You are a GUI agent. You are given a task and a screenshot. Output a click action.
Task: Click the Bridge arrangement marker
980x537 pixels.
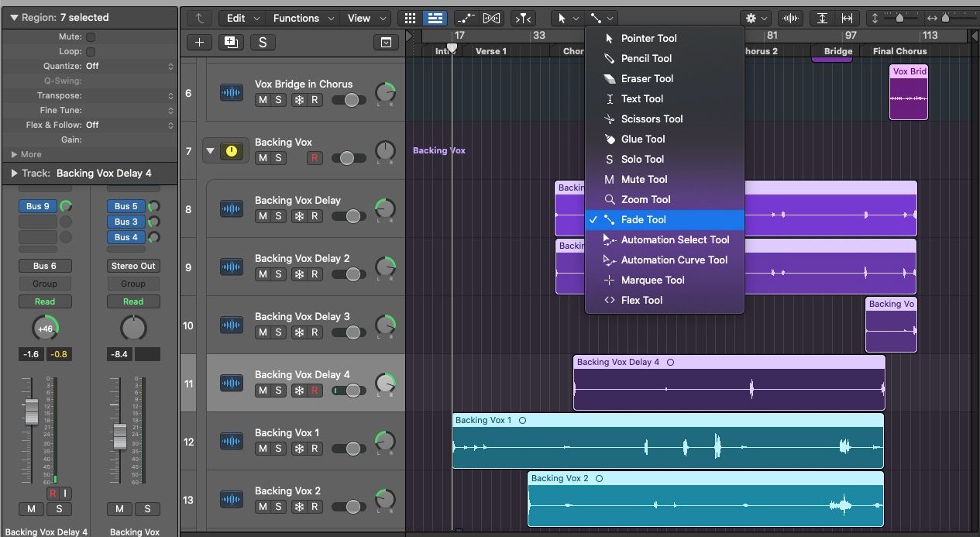point(837,50)
